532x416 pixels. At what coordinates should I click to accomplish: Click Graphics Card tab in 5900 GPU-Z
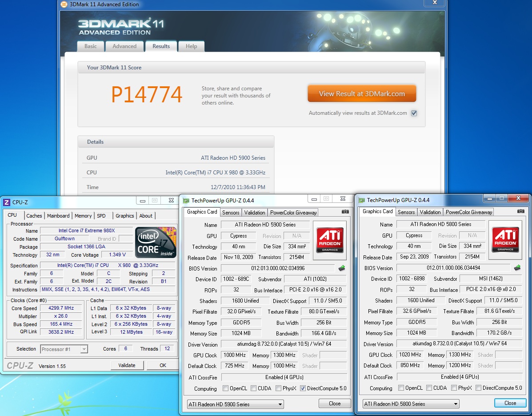pos(202,212)
